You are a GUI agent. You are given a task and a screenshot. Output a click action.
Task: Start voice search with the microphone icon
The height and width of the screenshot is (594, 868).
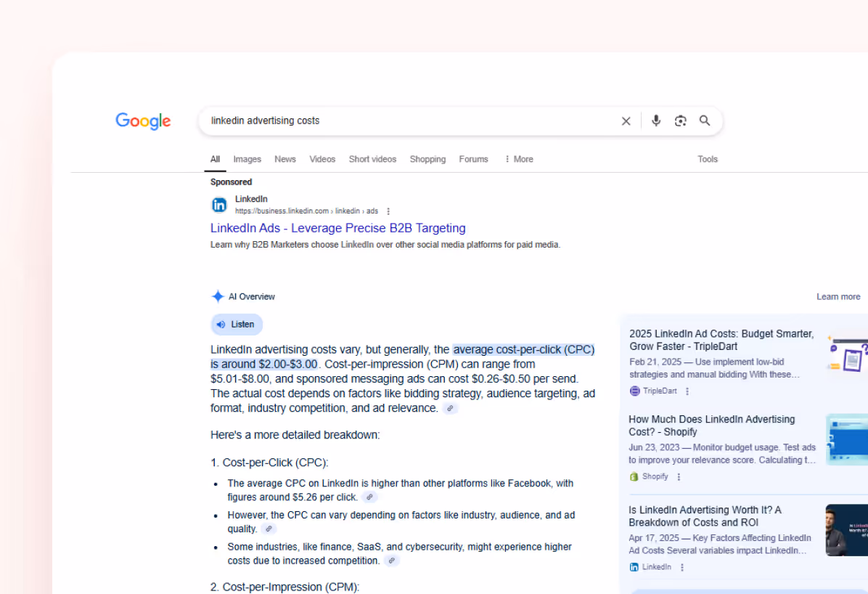656,121
